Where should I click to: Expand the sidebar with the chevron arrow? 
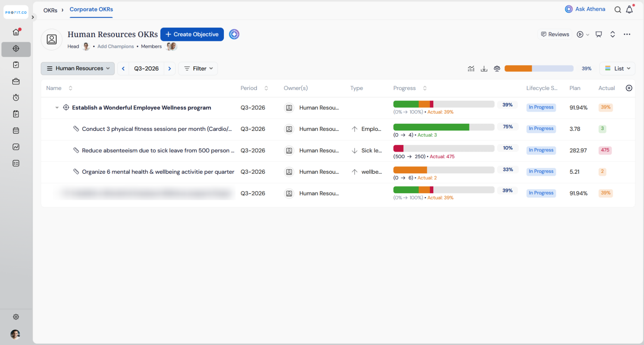[x=33, y=17]
